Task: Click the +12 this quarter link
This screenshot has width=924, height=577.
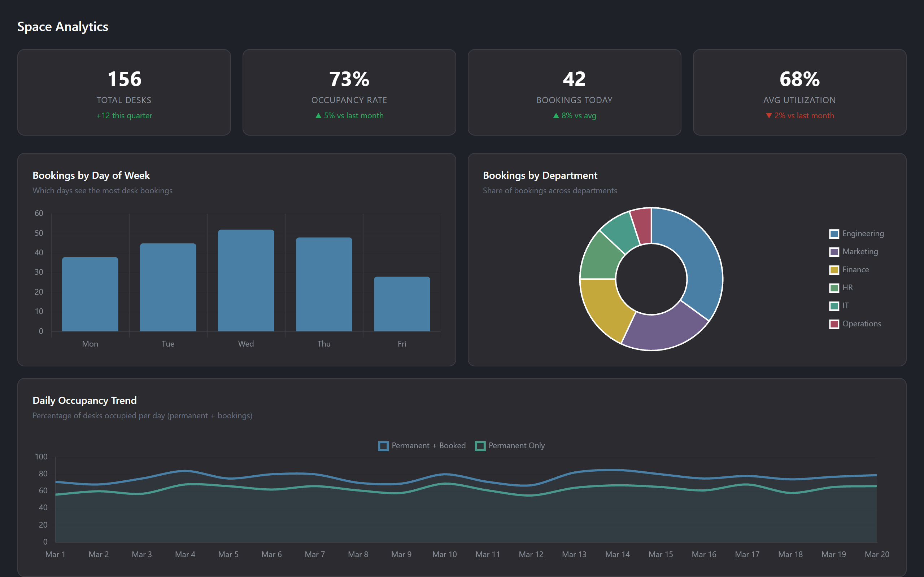Action: (124, 116)
